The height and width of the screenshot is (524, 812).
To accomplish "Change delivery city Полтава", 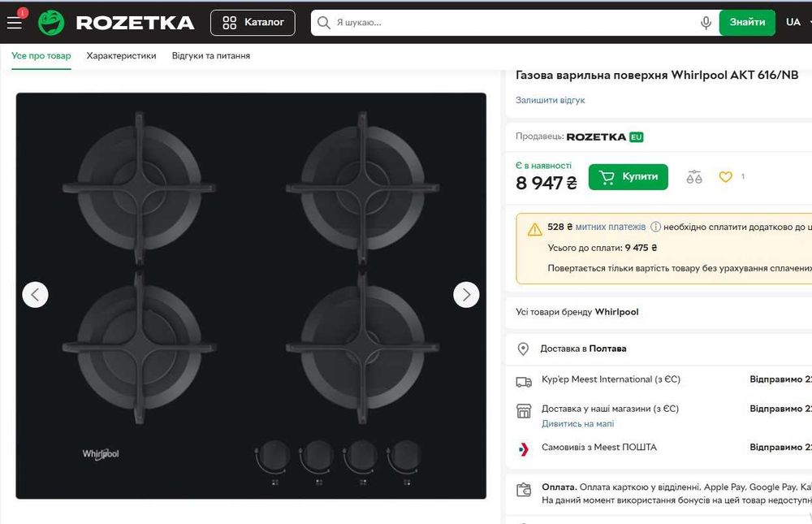I will click(607, 349).
